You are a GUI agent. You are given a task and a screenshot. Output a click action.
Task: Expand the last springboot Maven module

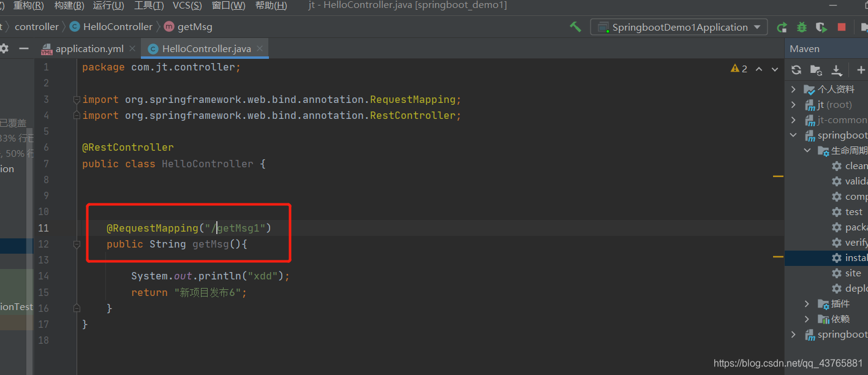(794, 335)
